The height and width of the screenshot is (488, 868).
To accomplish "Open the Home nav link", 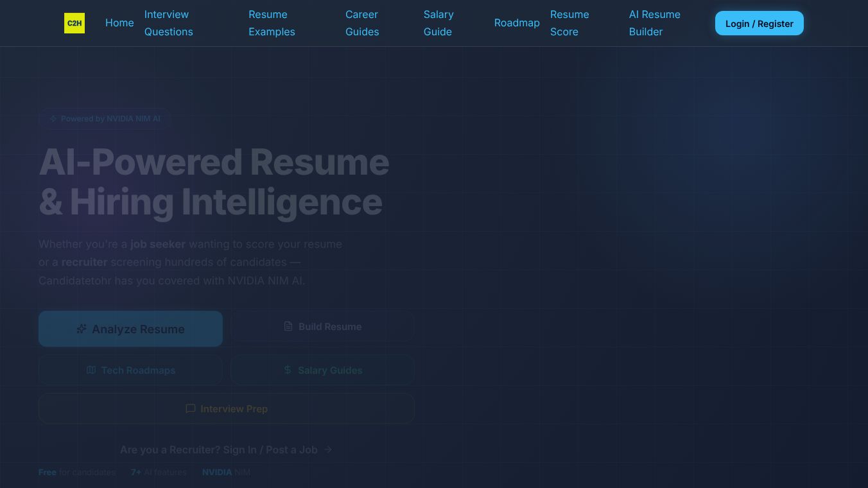I will 119,23.
